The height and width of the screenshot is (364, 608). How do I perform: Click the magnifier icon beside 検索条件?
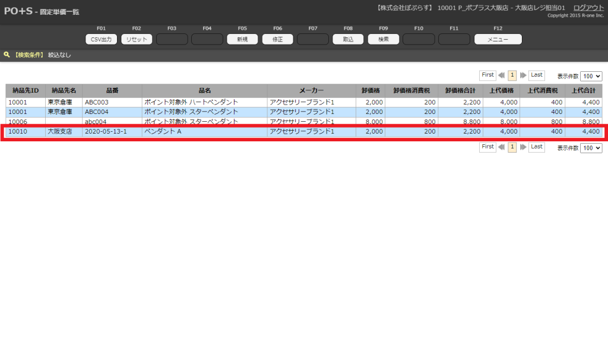coord(7,55)
